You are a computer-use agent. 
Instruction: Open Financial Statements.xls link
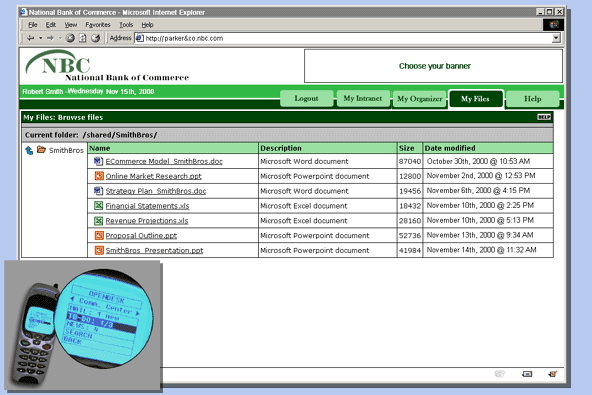click(x=147, y=206)
